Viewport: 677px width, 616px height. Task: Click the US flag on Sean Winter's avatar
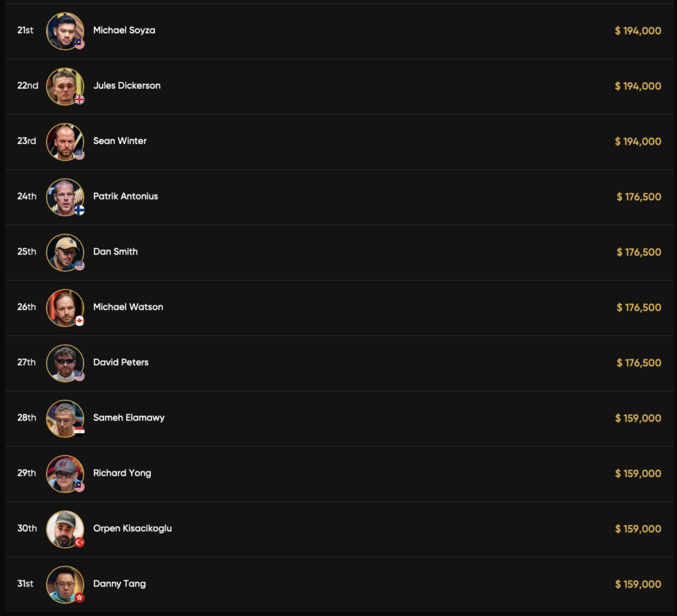coord(79,155)
